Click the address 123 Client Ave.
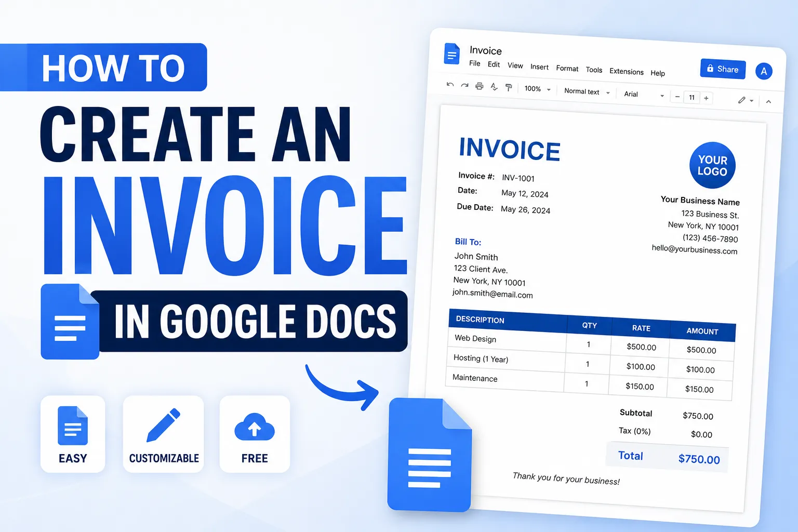Screen dimensions: 798x532 pyautogui.click(x=481, y=269)
